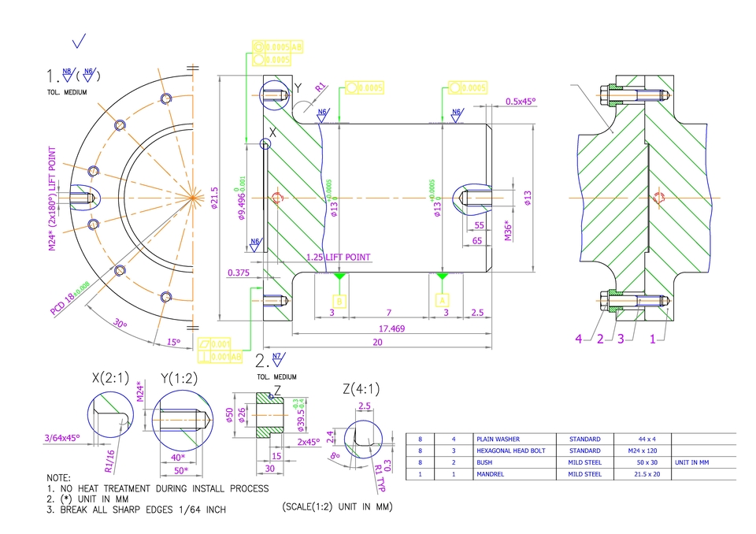Select the N6 surface finish symbol near 0.5x45° chamfer

[x=455, y=113]
